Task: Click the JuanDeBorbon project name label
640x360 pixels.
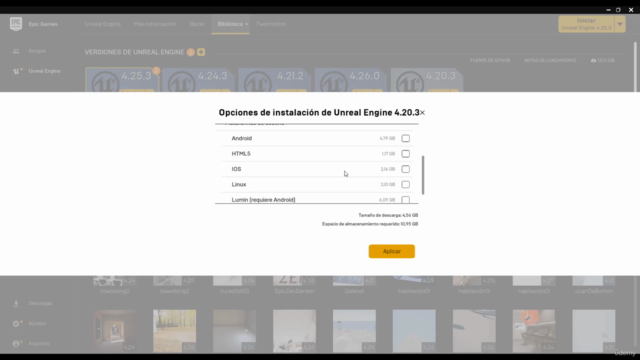Action: [594, 291]
